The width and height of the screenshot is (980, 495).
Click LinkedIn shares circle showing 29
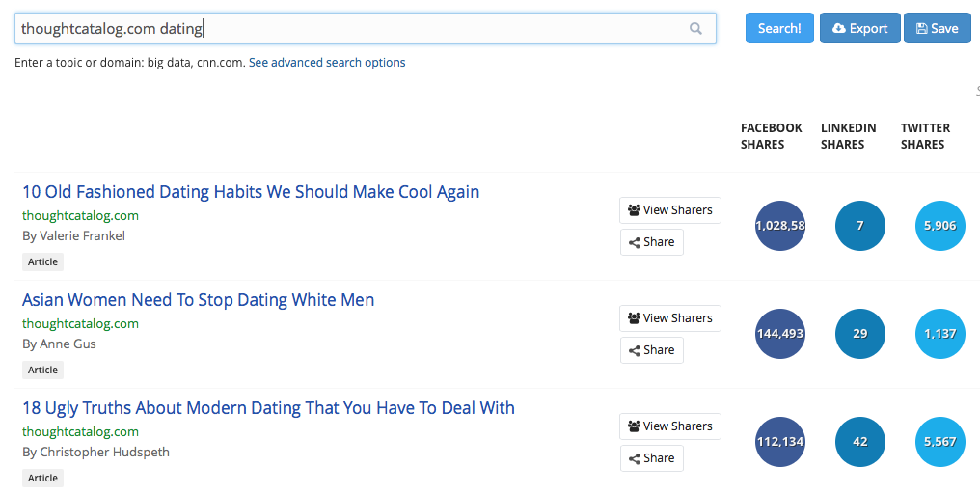[x=859, y=334]
